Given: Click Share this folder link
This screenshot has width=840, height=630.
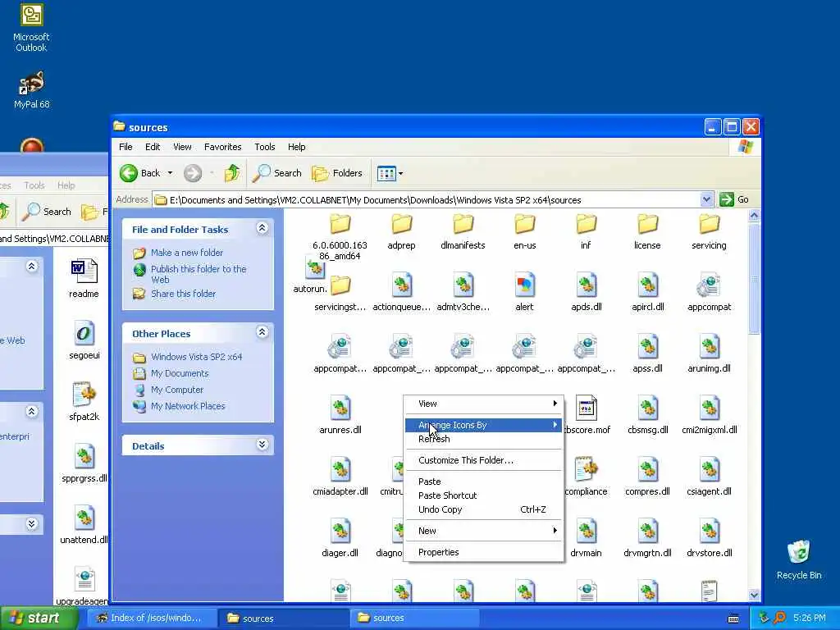Looking at the screenshot, I should (x=183, y=294).
